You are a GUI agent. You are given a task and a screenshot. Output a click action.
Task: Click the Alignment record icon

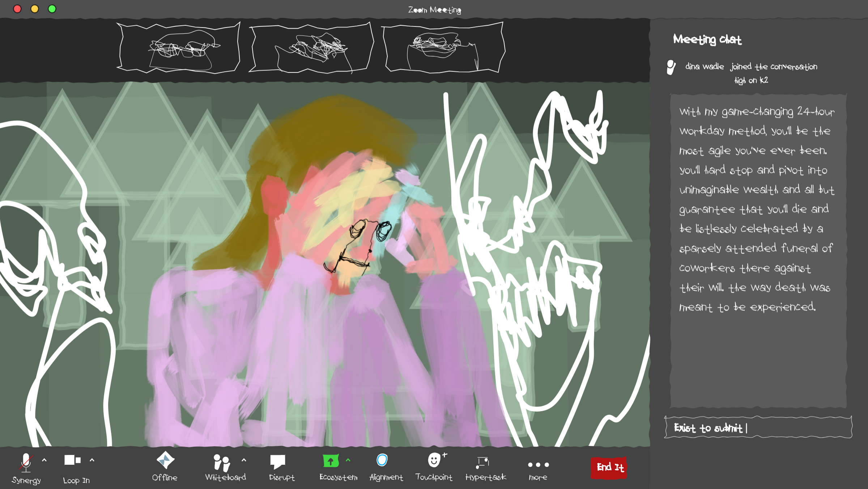point(382,460)
